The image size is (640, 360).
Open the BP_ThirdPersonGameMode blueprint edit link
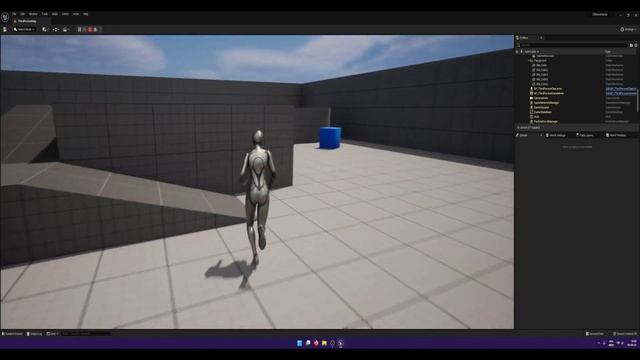pos(620,93)
